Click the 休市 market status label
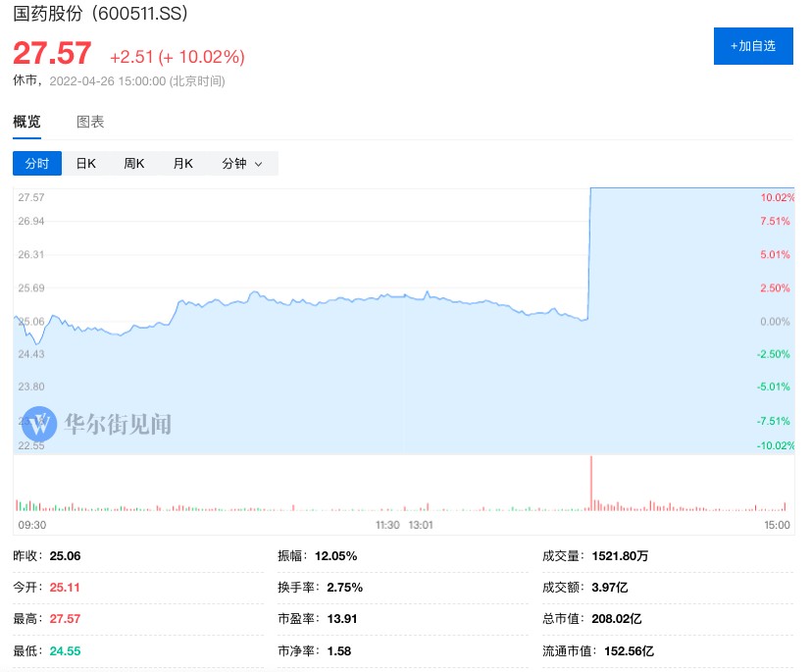Screen dimensions: 811x672 pyautogui.click(x=25, y=80)
